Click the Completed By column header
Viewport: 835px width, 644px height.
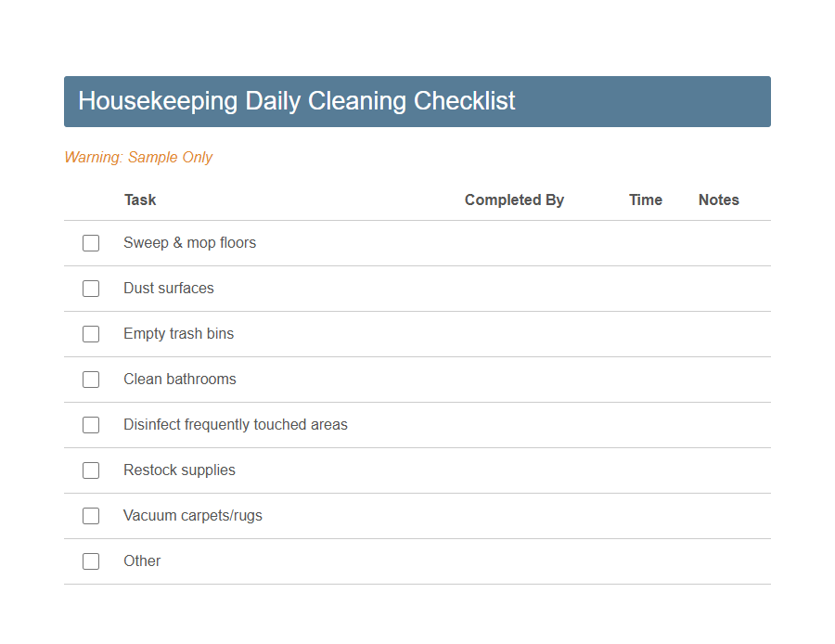point(514,200)
